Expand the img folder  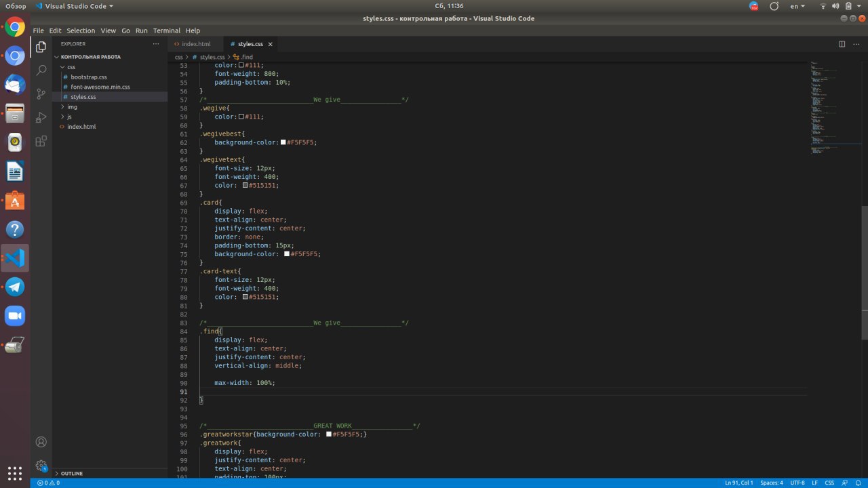[72, 107]
